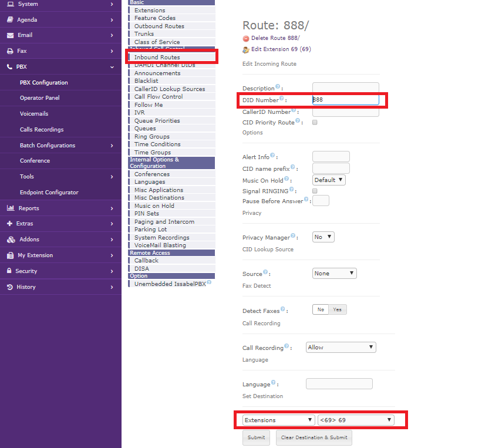Click Clear Destination & Submit button
The height and width of the screenshot is (448, 492).
(314, 437)
